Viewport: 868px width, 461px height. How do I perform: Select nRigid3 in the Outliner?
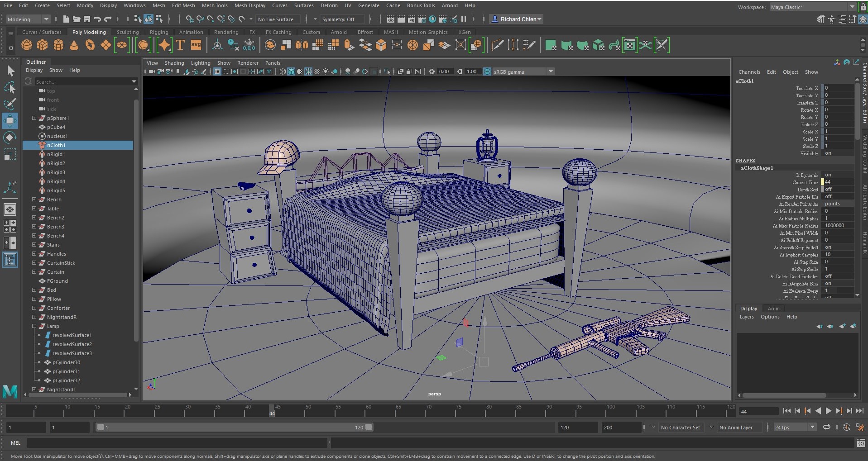click(56, 172)
